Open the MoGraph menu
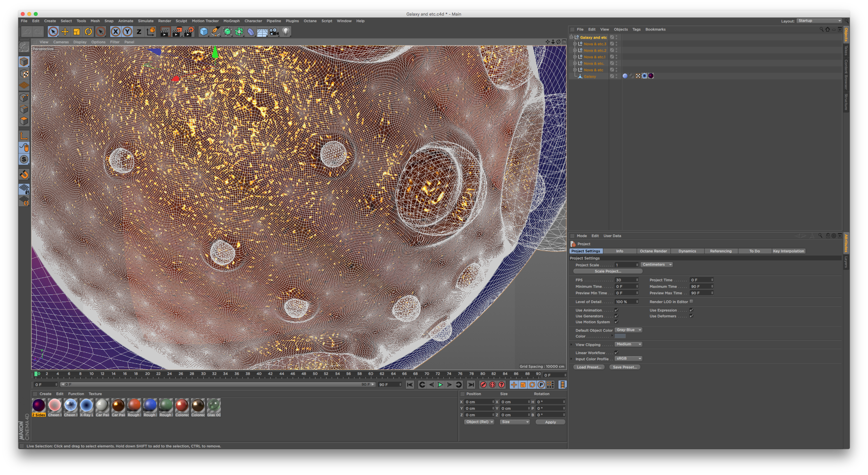The image size is (868, 475). pyautogui.click(x=231, y=21)
